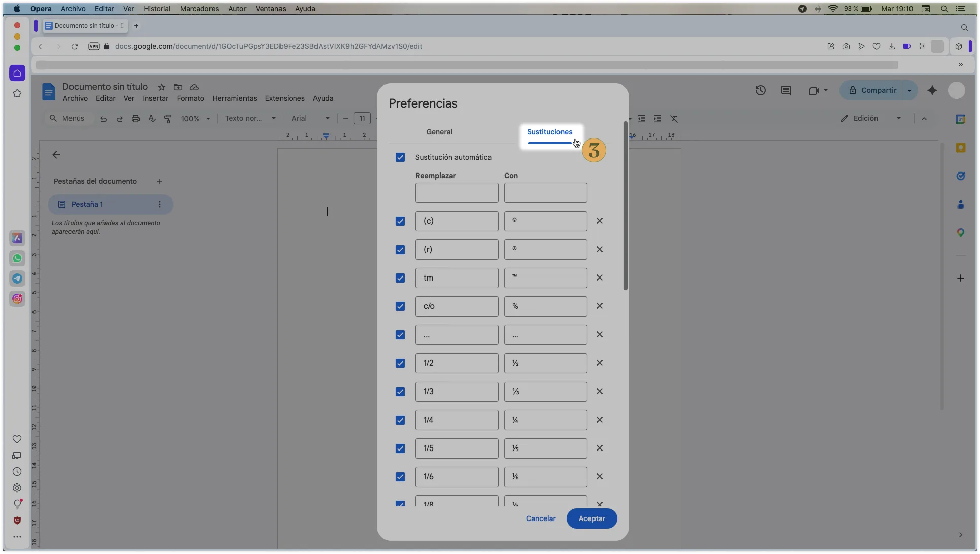980x554 pixels.
Task: Open version history clock icon
Action: [760, 90]
